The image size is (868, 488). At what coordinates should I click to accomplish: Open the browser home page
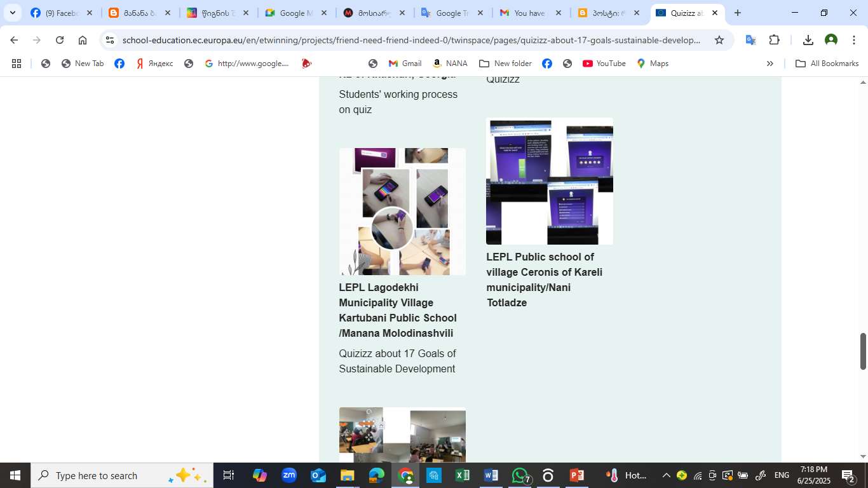(83, 40)
